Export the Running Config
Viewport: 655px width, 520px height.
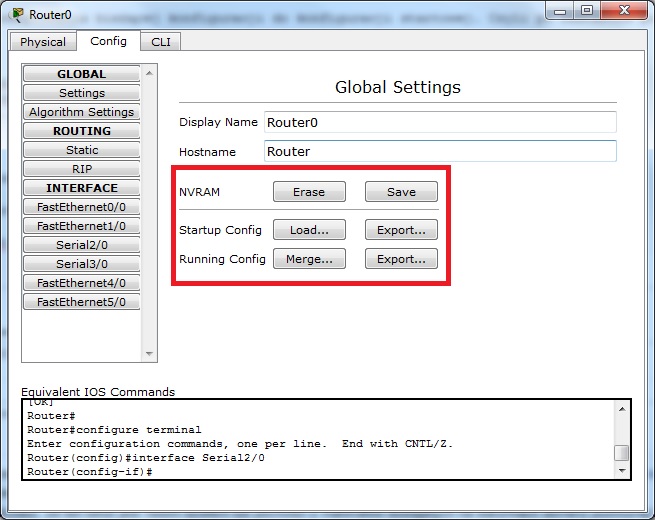click(x=401, y=259)
